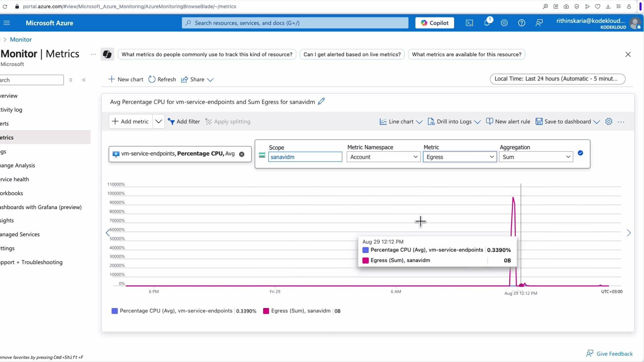
Task: Open the notifications bell
Action: click(x=487, y=23)
